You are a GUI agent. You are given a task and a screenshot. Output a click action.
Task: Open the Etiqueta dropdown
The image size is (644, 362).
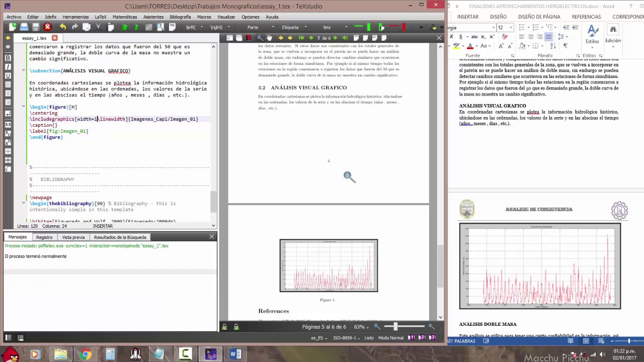305,27
